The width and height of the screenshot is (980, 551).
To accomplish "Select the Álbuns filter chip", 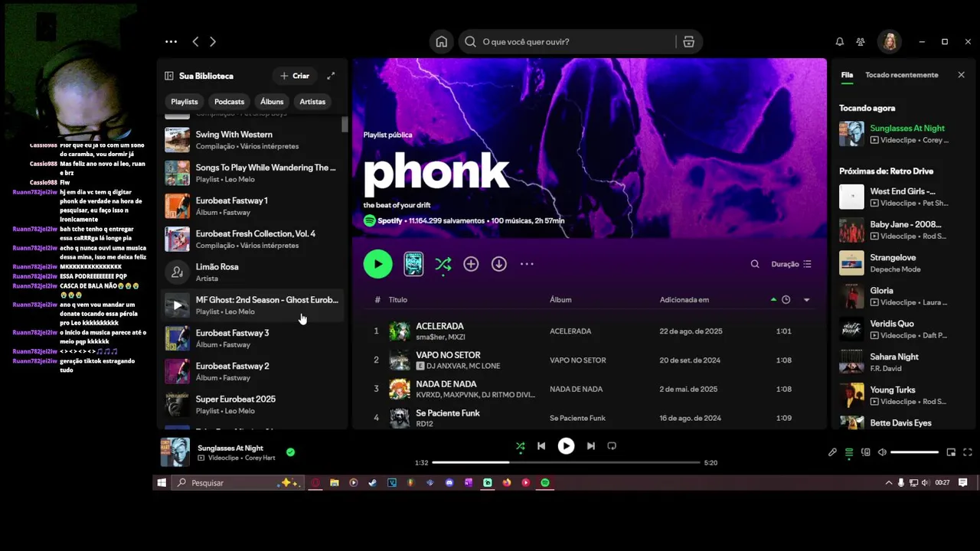I will pyautogui.click(x=272, y=102).
